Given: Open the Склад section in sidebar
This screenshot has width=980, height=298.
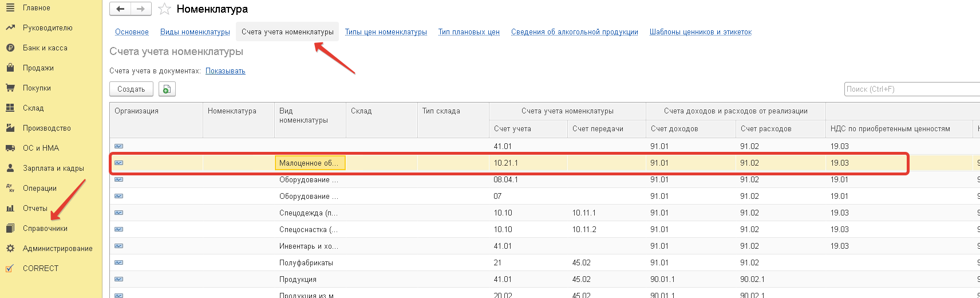Looking at the screenshot, I should (33, 108).
